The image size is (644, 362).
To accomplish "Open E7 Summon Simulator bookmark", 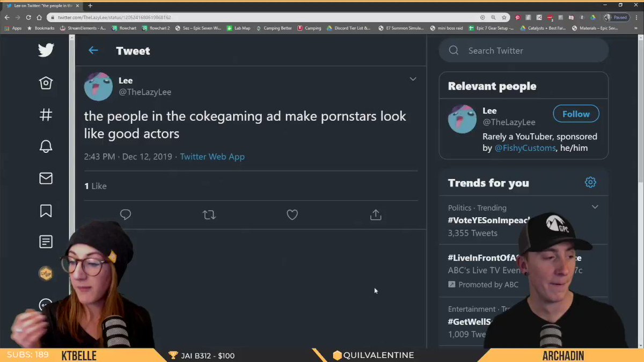I will click(400, 28).
